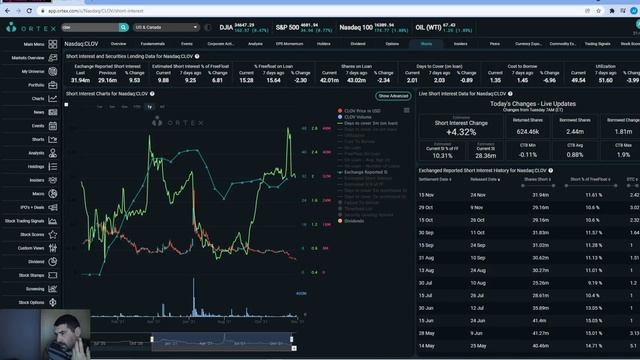The height and width of the screenshot is (360, 640).
Task: Sort by Released Date column
Action: click(x=485, y=179)
